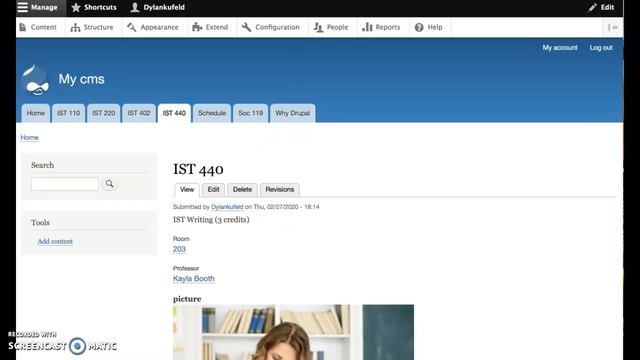Image resolution: width=640 pixels, height=360 pixels.
Task: Click the My cms site title
Action: coord(81,79)
